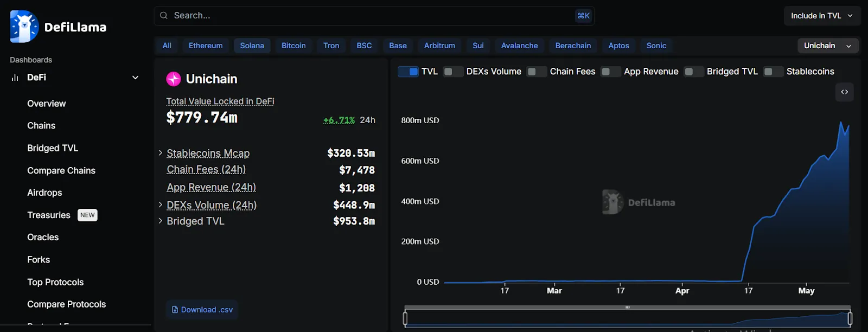Click the $320.53m stablecoins value
Screen dimensions: 868x332
[351, 154]
